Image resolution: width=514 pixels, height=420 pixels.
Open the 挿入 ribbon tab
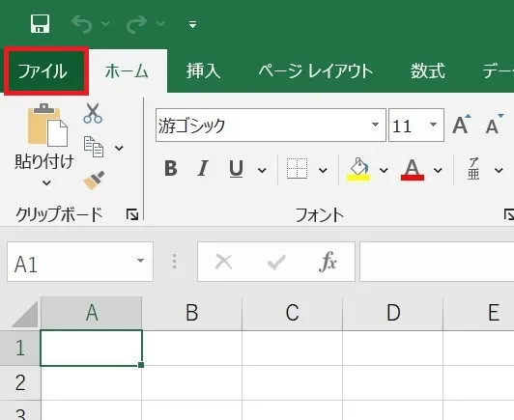[203, 71]
